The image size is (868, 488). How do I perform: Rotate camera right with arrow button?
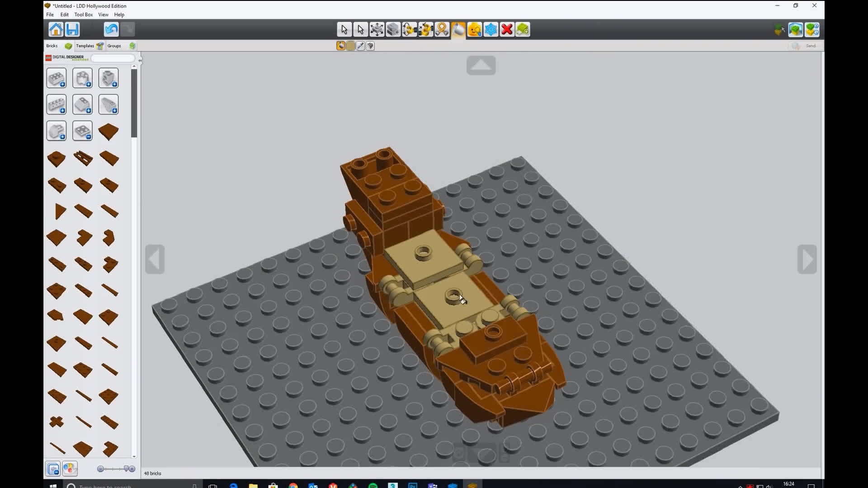click(x=807, y=259)
